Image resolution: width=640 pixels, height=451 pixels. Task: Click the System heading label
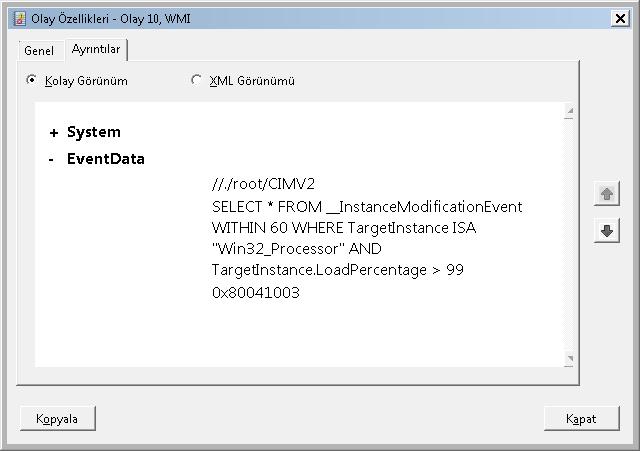pyautogui.click(x=94, y=132)
